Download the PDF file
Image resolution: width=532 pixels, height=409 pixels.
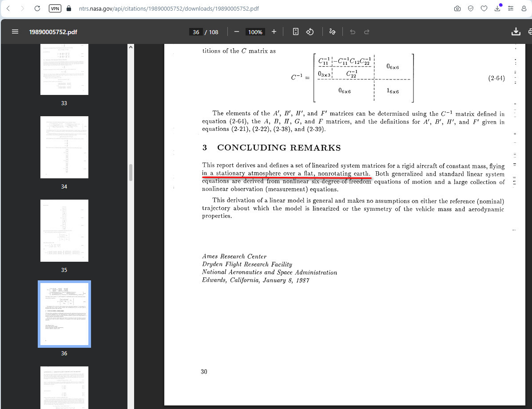(x=516, y=31)
